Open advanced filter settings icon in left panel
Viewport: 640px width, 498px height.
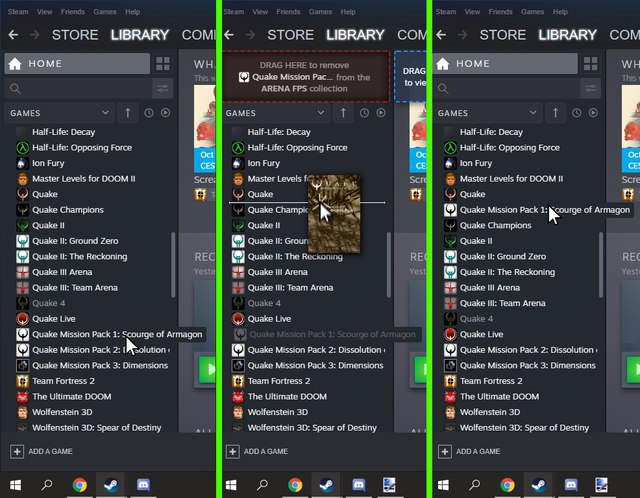[163, 88]
